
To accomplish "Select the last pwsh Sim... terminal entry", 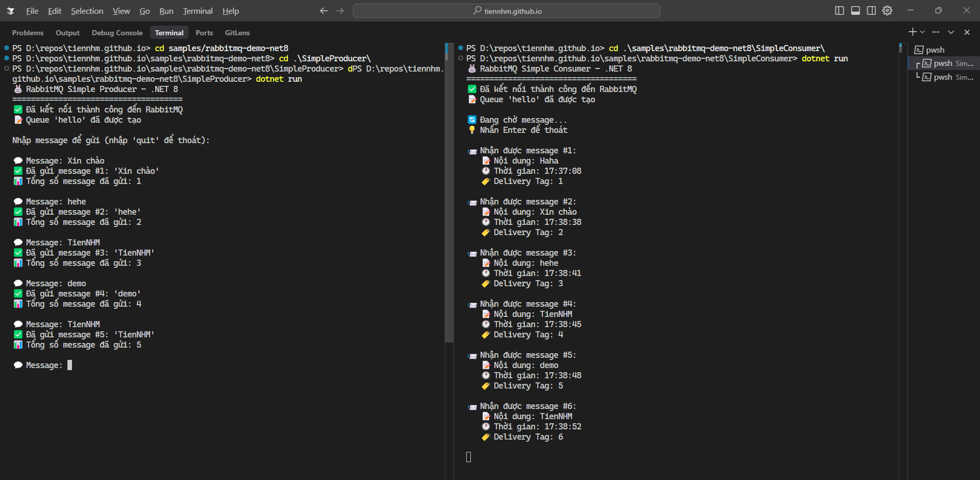I will 944,77.
